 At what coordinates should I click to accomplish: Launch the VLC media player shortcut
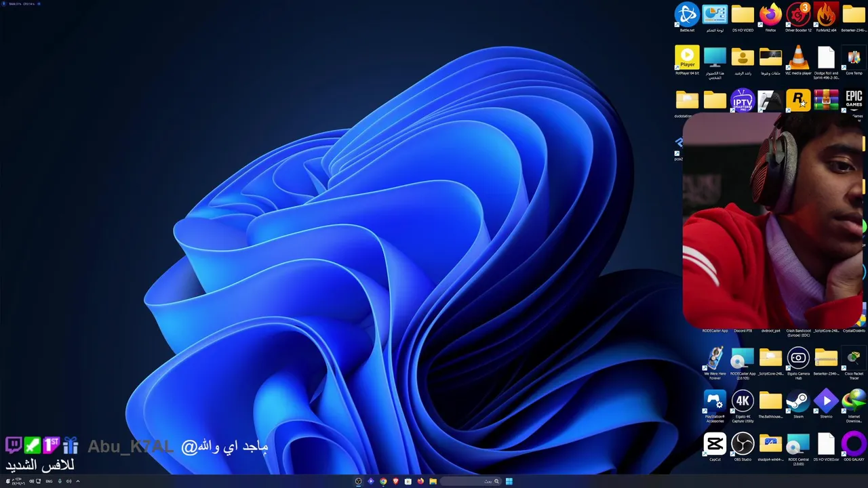pos(798,61)
